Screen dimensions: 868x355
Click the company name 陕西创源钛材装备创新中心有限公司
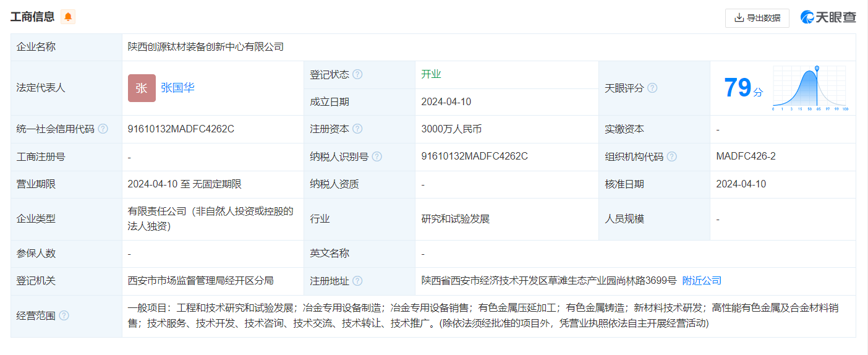205,47
